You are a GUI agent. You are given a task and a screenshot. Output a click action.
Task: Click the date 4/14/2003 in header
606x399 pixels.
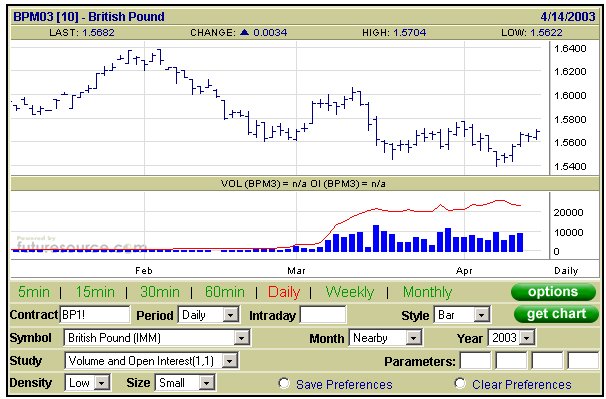(568, 17)
